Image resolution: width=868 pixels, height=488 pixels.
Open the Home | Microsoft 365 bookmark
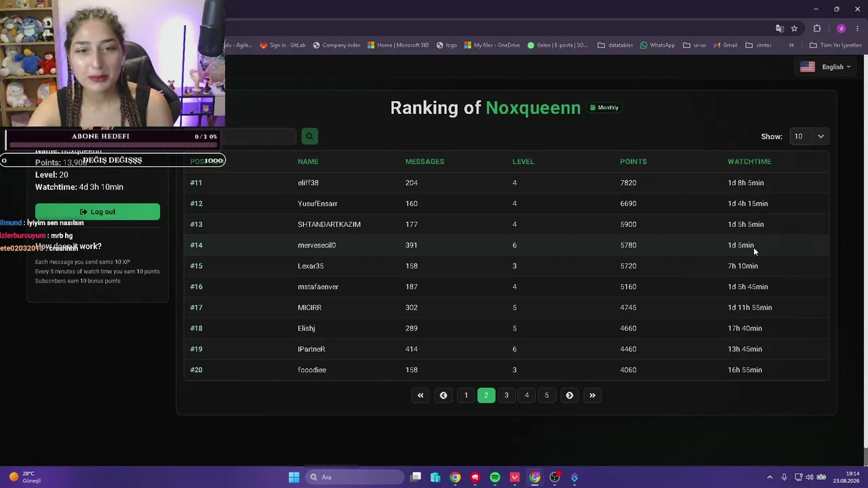[x=398, y=45]
